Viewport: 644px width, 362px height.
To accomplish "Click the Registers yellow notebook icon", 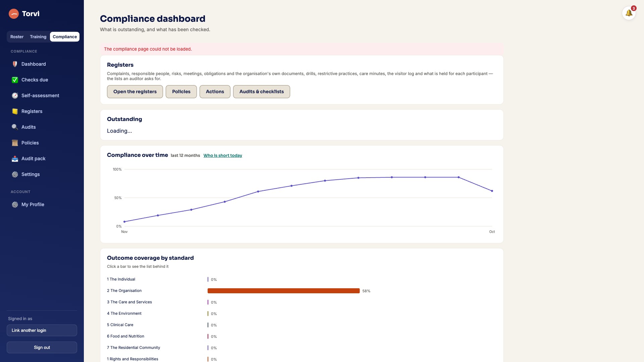I will click(15, 111).
